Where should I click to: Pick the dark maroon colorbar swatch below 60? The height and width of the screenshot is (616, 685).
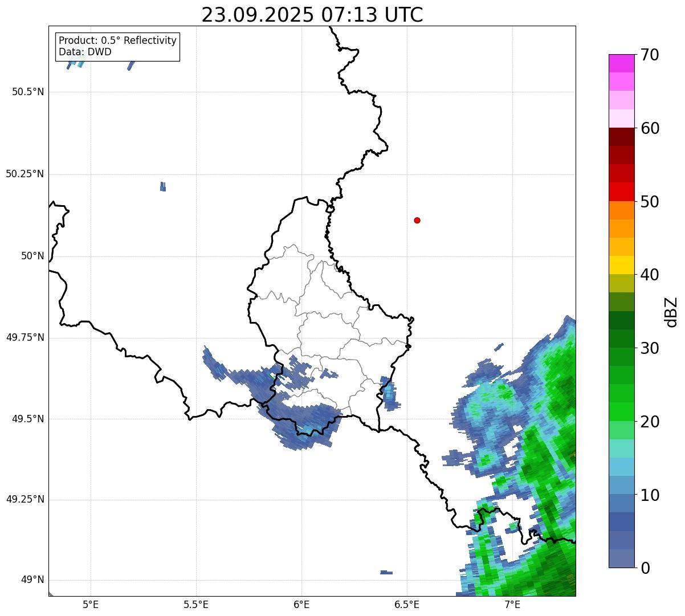(621, 137)
